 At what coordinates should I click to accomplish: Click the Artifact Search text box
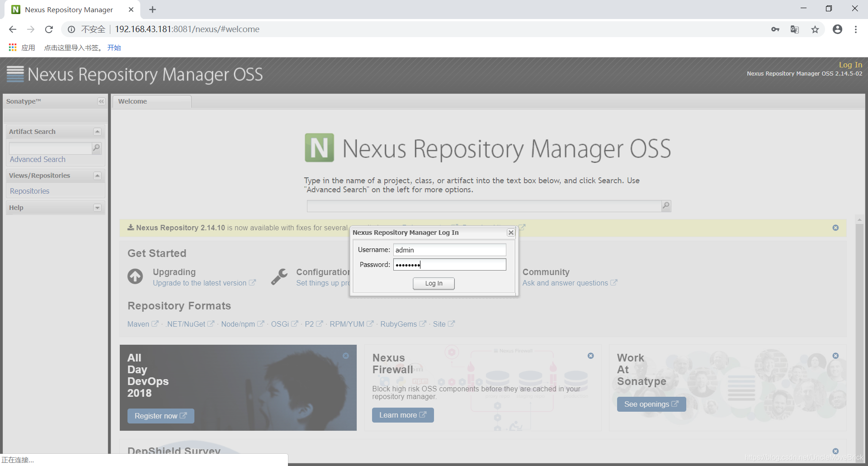50,148
